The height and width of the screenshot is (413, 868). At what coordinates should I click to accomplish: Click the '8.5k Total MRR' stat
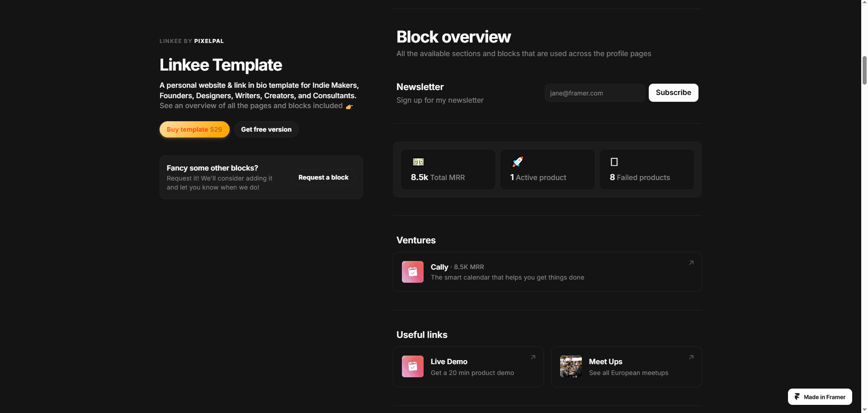438,177
